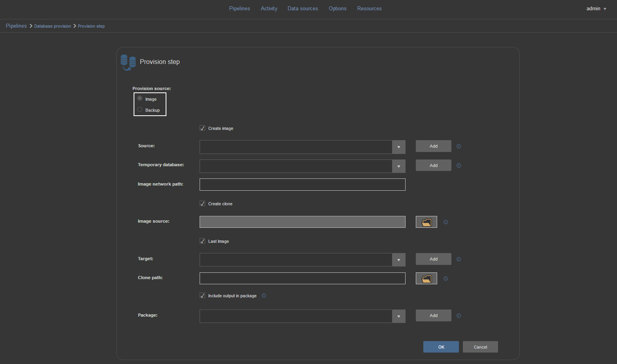Click the Database provision breadcrumb link
This screenshot has width=617, height=364.
pyautogui.click(x=53, y=26)
